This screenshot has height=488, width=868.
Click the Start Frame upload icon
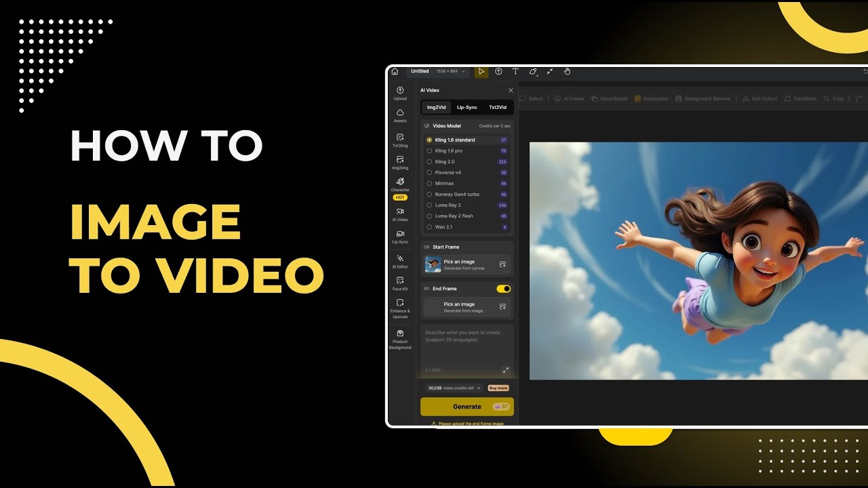pos(502,264)
